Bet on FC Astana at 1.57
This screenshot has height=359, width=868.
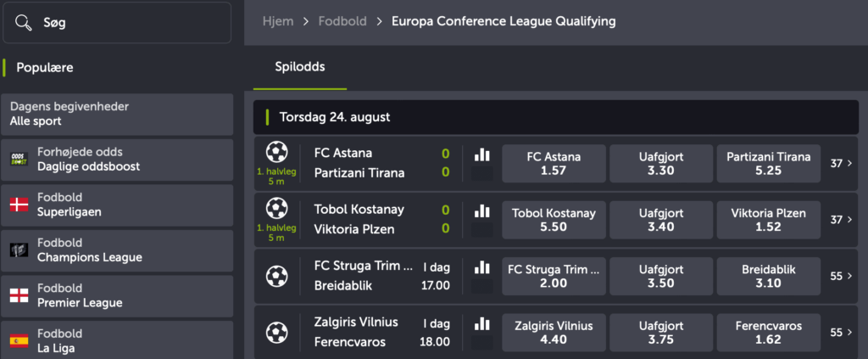[x=554, y=164]
